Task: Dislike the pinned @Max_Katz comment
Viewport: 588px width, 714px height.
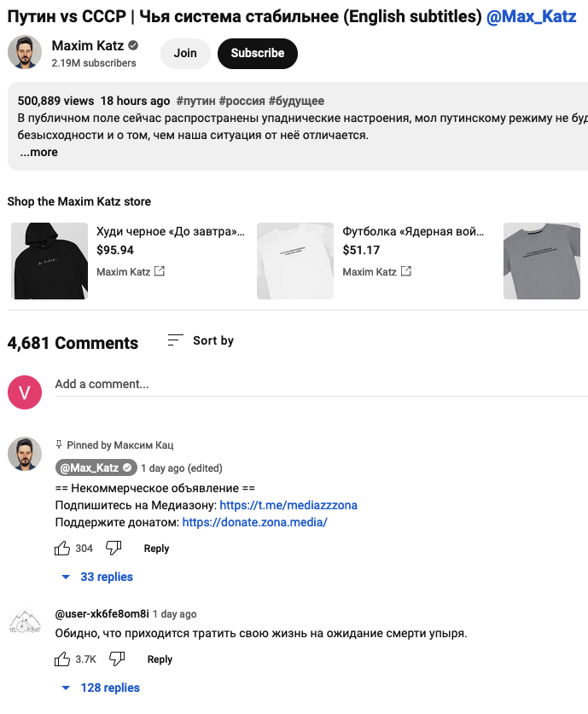Action: click(x=114, y=549)
